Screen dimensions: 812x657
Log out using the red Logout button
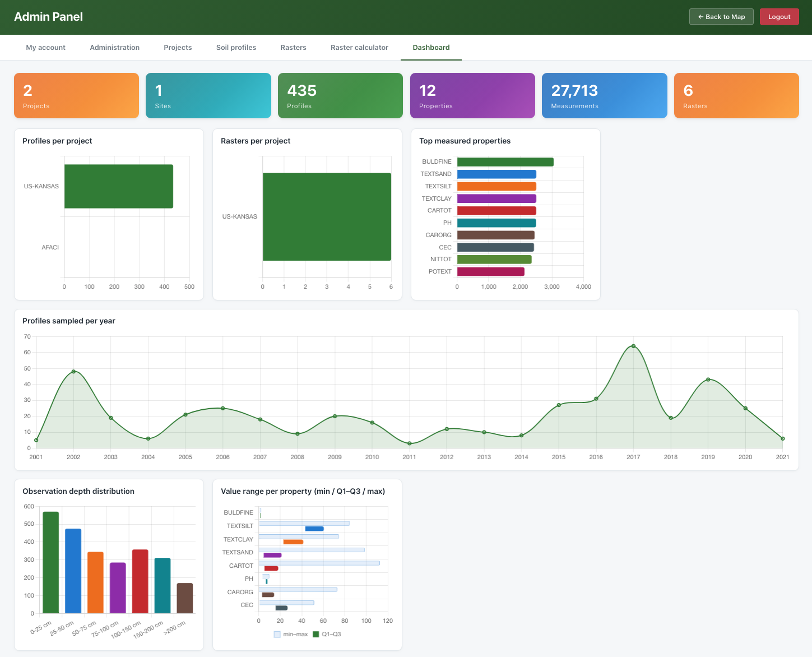[779, 17]
